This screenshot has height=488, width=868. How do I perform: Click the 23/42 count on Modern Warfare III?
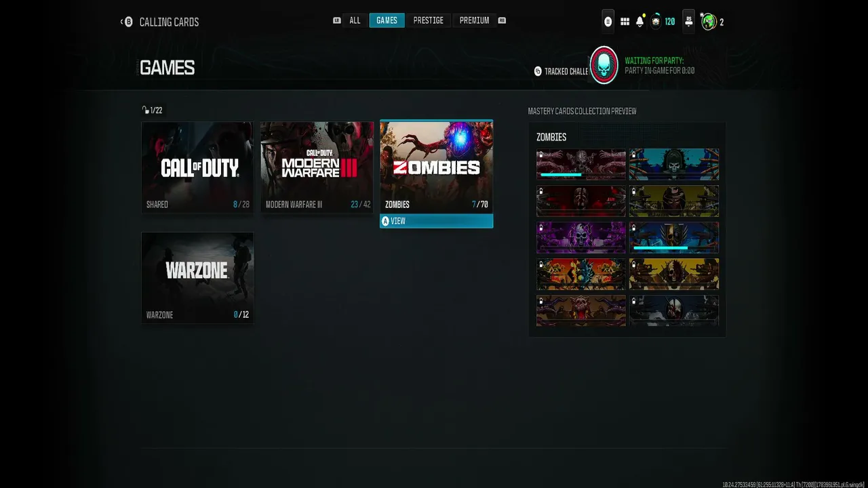pos(361,204)
